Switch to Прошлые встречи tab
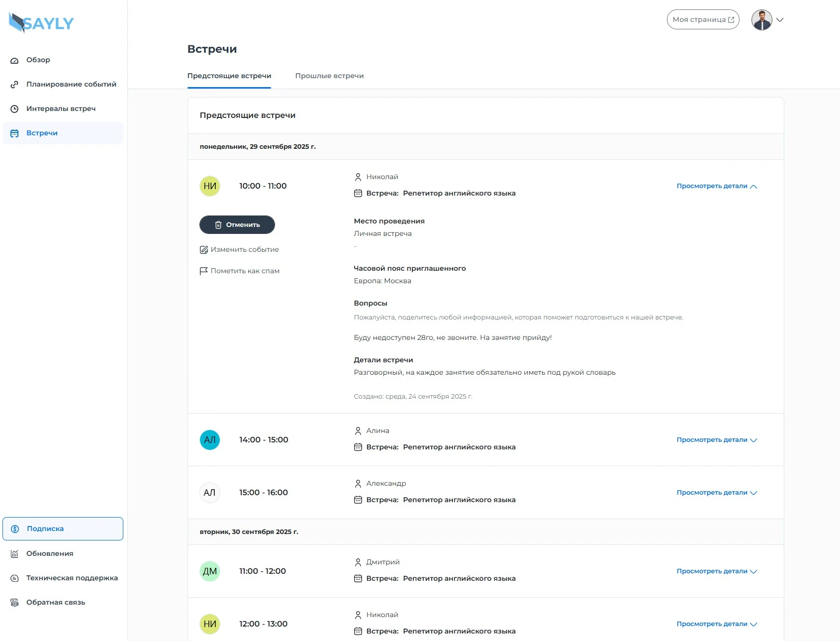Viewport: 840px width, 641px height. 329,76
